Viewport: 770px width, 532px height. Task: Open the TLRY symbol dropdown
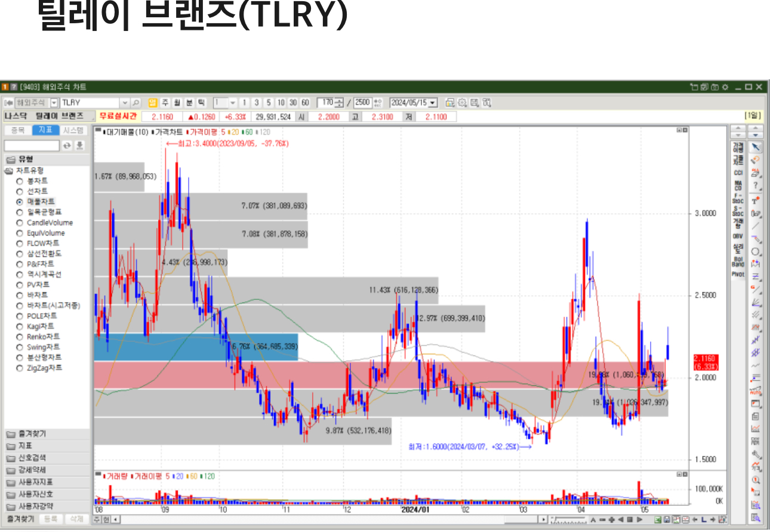125,103
